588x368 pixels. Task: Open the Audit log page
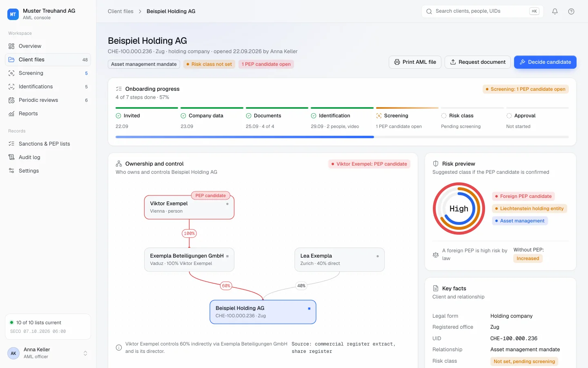point(48,157)
